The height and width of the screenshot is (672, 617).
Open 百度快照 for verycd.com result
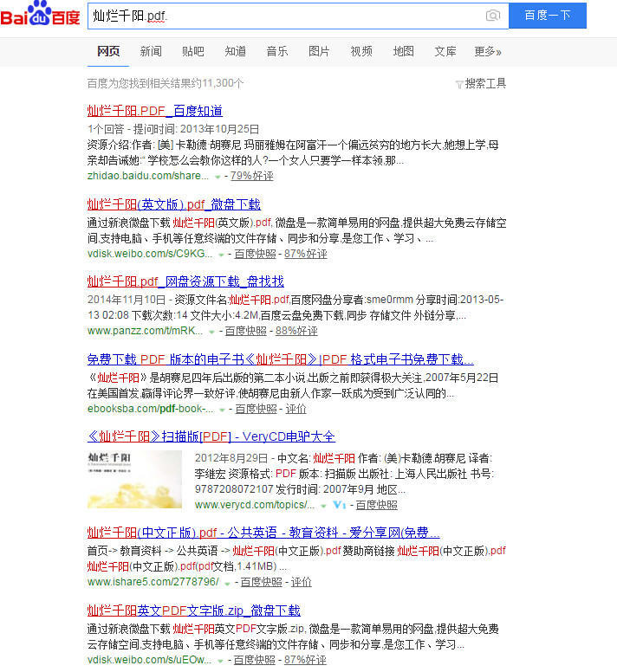(x=376, y=505)
